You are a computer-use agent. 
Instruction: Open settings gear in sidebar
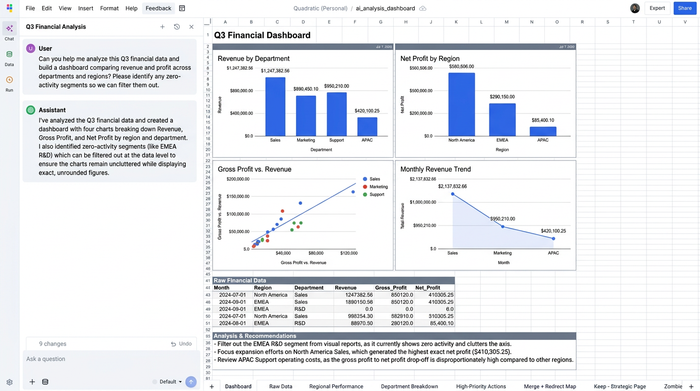pyautogui.click(x=9, y=382)
